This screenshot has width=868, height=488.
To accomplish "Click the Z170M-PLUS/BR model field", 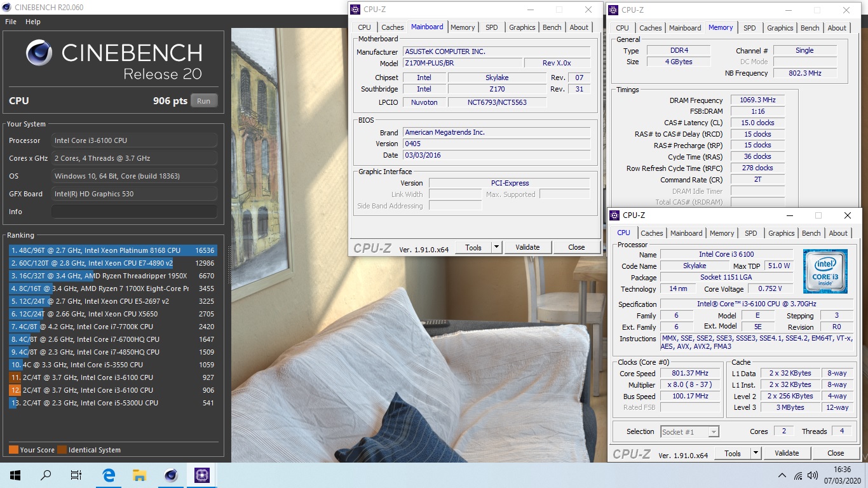I will click(x=463, y=63).
